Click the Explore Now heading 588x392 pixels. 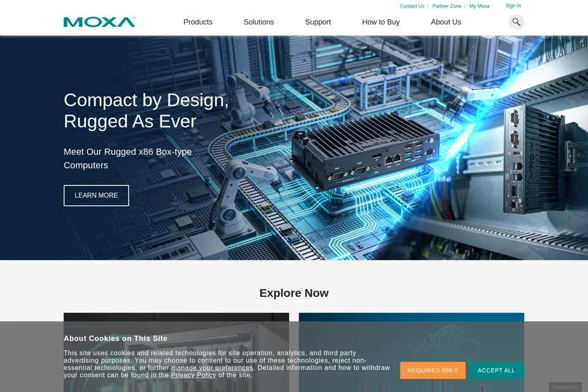coord(294,293)
